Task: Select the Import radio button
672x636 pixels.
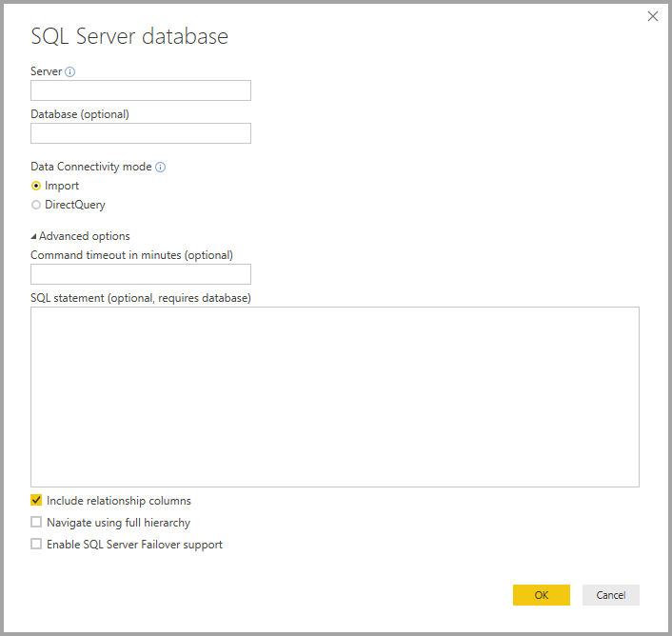Action: [x=36, y=186]
